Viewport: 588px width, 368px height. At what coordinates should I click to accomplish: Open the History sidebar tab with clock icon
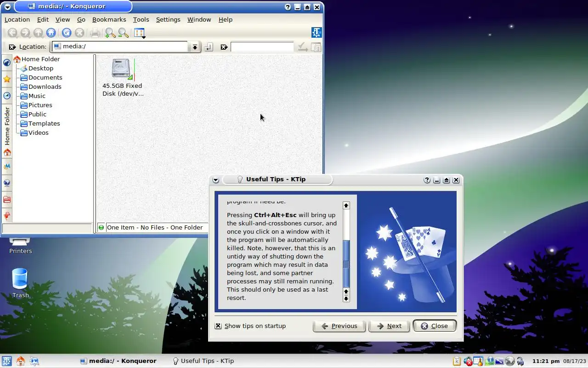pyautogui.click(x=7, y=96)
